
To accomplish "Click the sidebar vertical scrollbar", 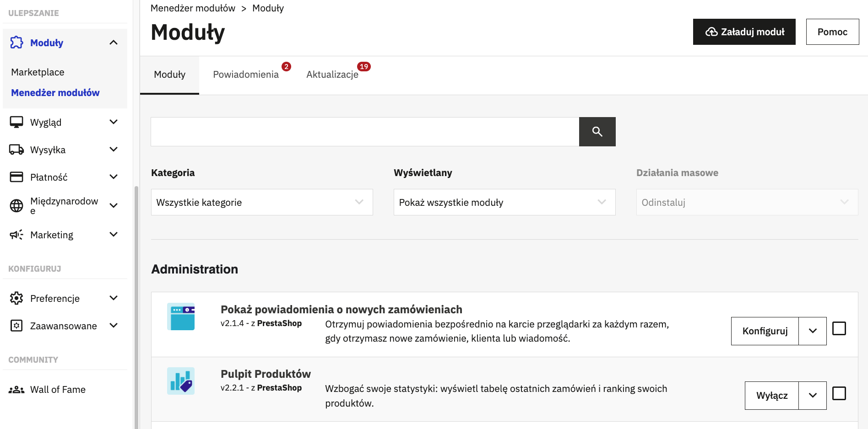I will pyautogui.click(x=136, y=306).
